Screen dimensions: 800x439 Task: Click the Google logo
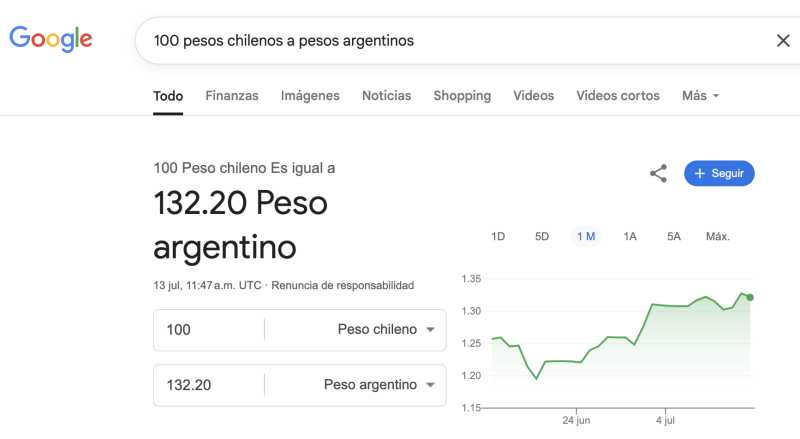[51, 40]
